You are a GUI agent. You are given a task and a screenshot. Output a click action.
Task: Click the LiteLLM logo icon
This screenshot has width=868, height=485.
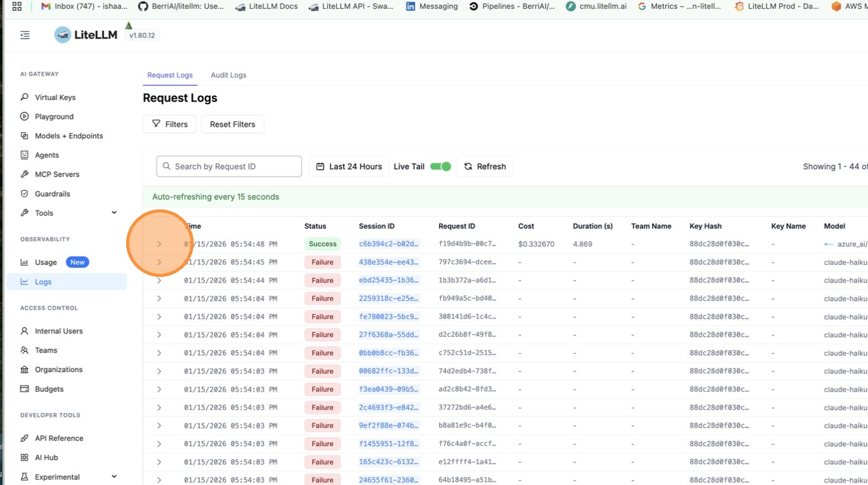coord(62,35)
